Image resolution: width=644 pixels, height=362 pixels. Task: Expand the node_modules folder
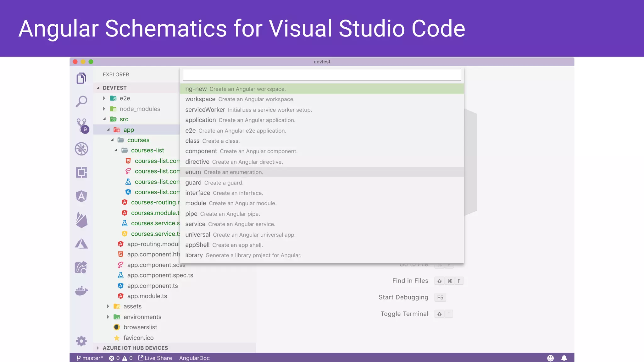pos(104,109)
